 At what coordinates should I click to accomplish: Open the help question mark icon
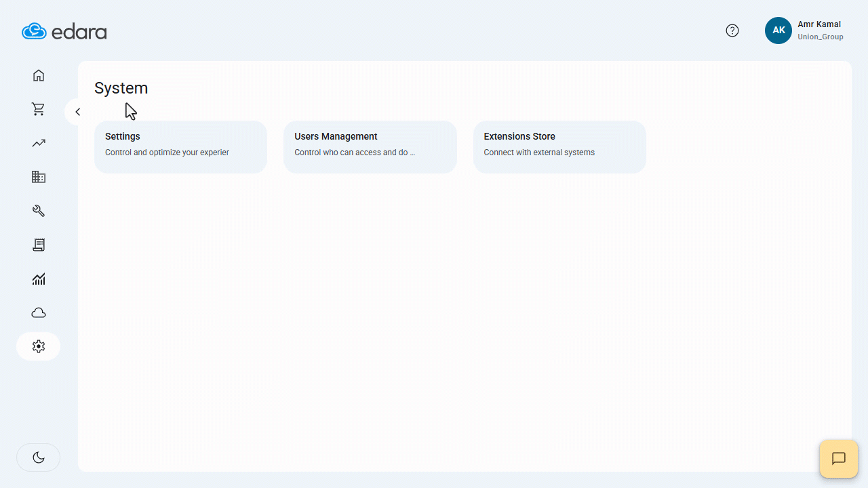(732, 30)
